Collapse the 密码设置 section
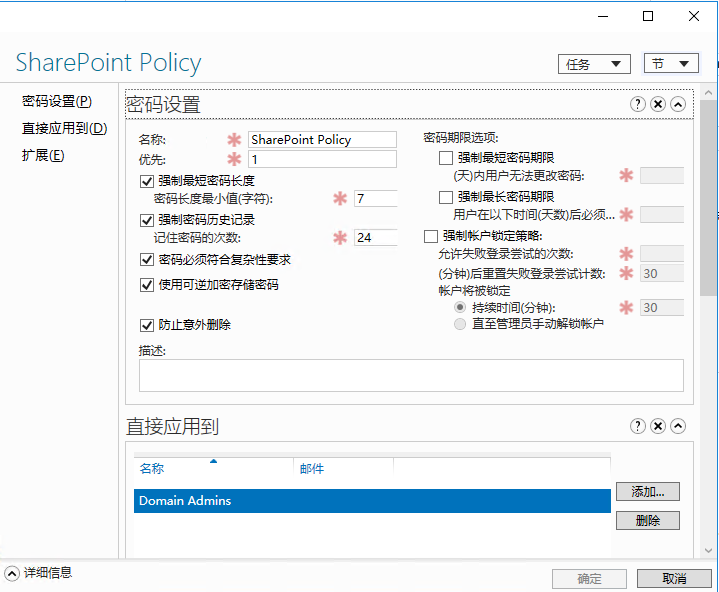Image resolution: width=719 pixels, height=592 pixels. 678,104
